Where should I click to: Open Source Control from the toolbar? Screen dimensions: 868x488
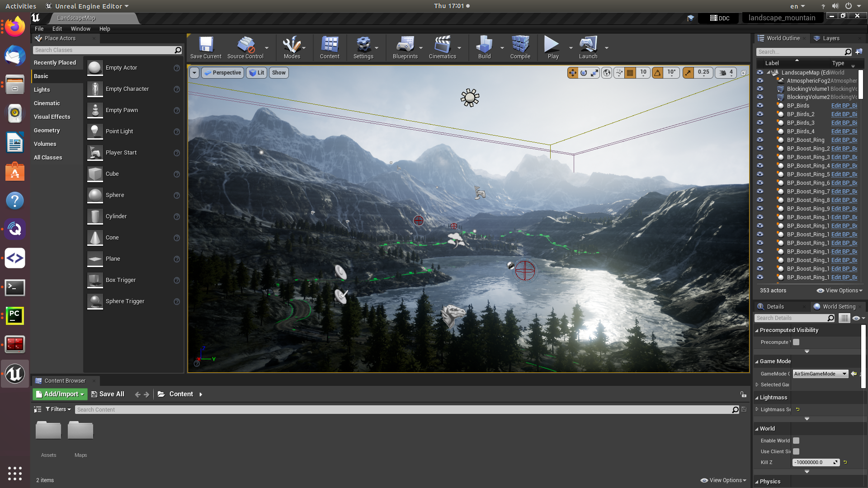click(245, 47)
